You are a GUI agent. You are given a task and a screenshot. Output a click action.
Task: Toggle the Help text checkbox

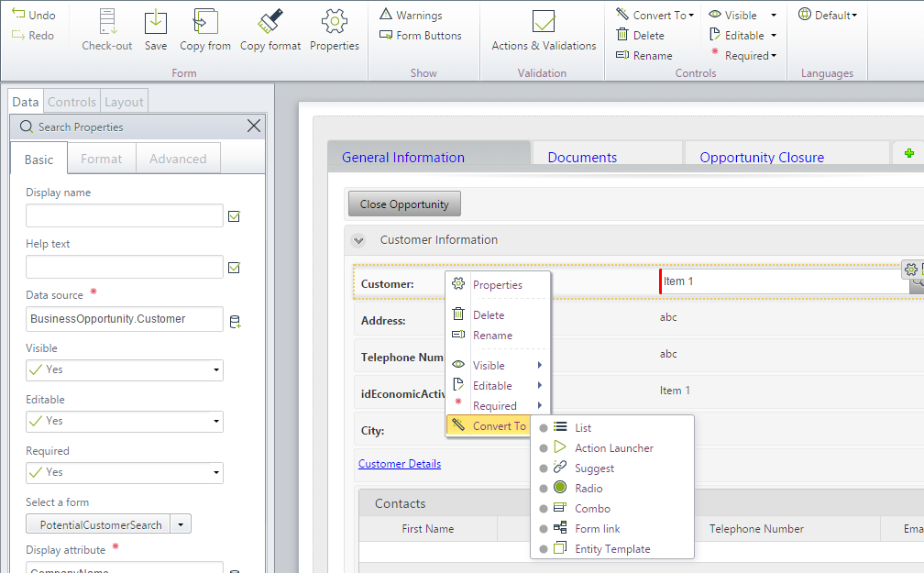[x=234, y=268]
